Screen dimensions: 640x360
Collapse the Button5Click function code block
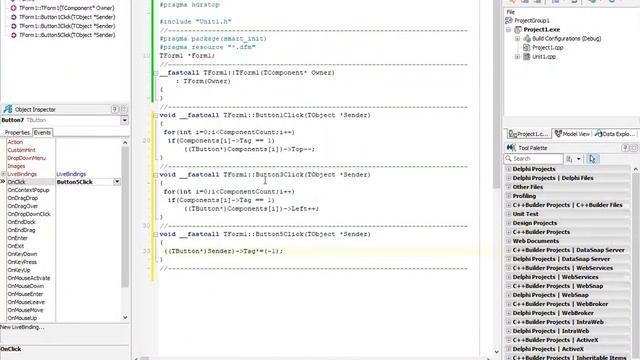[x=156, y=235]
